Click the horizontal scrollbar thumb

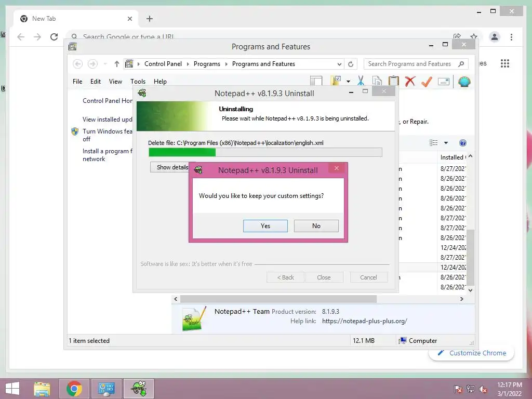[x=278, y=299]
